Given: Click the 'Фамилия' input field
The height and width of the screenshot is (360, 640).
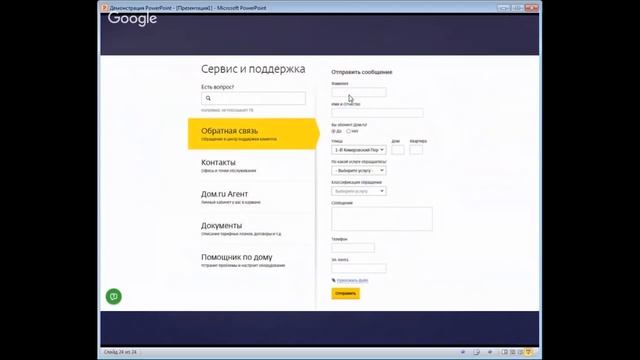Looking at the screenshot, I should coord(359,92).
